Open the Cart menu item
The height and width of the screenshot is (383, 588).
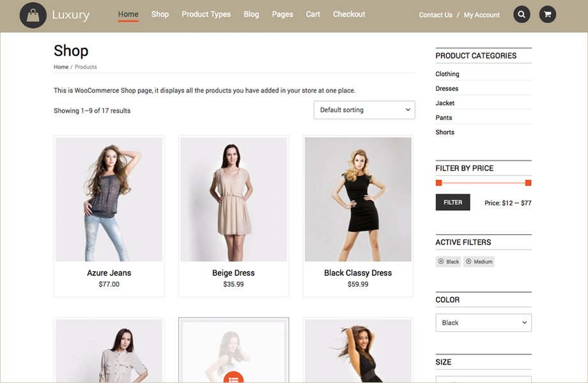(313, 14)
